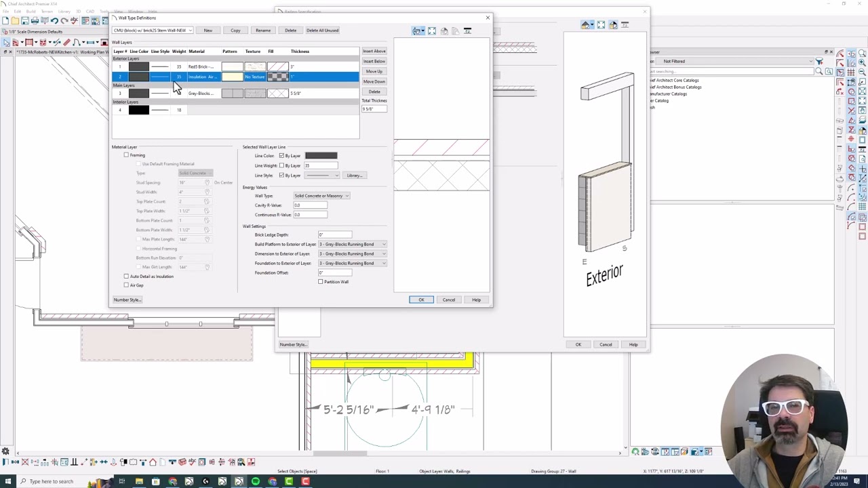
Task: Click Help in Wall Type Definitions dialog
Action: pos(476,300)
